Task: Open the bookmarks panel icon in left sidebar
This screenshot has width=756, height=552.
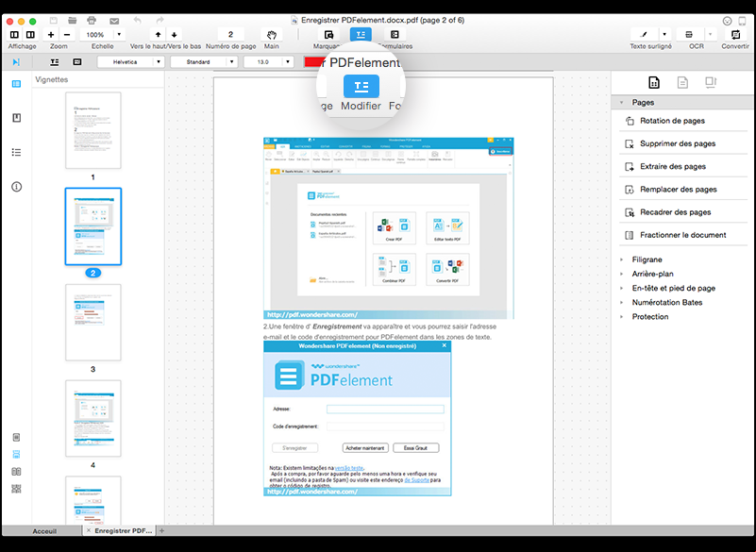Action: (x=16, y=118)
